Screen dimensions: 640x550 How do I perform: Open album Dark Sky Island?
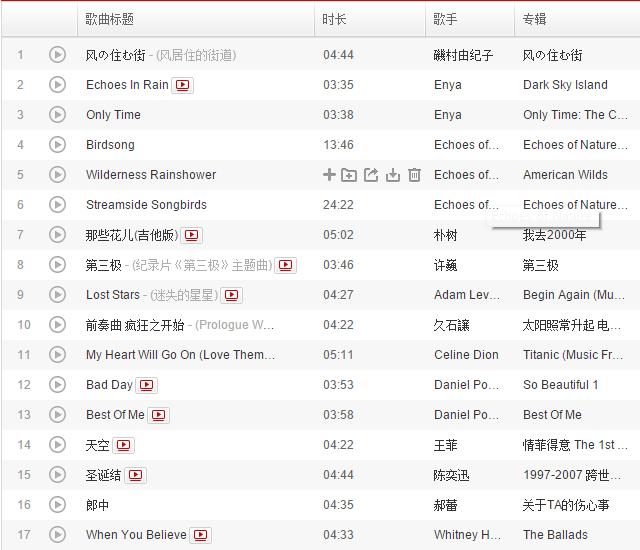pos(565,84)
